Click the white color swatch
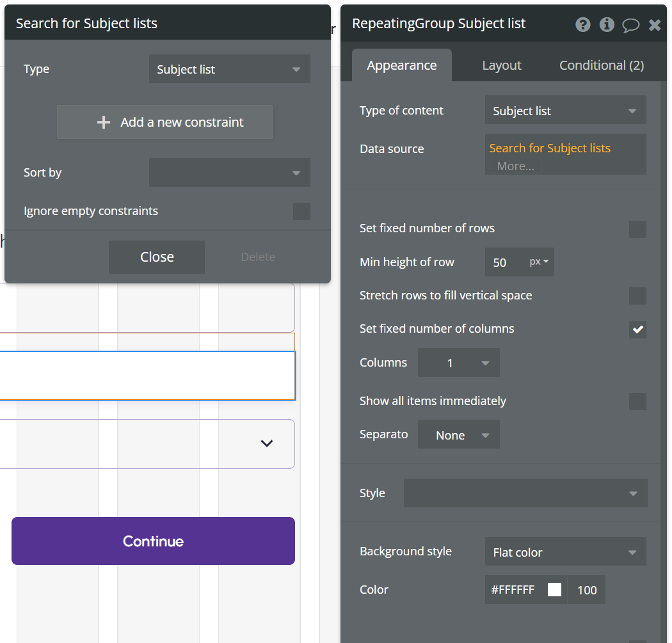The width and height of the screenshot is (672, 643). tap(555, 590)
